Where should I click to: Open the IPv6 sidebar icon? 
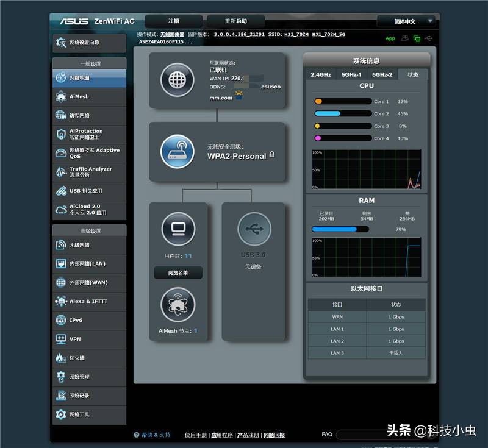click(x=61, y=320)
